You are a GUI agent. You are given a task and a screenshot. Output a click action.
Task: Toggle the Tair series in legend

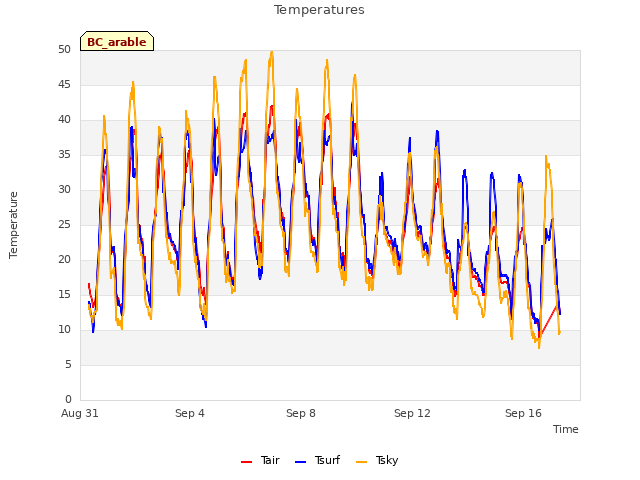click(260, 460)
